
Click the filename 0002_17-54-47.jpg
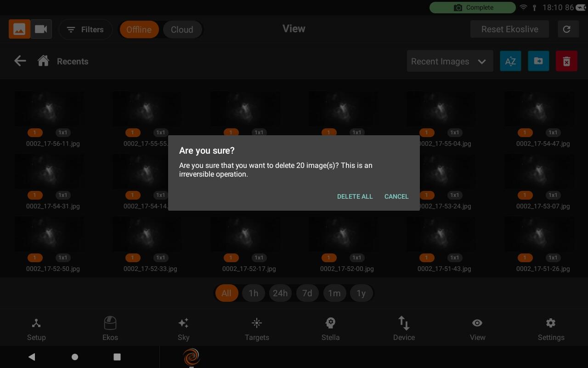point(543,144)
